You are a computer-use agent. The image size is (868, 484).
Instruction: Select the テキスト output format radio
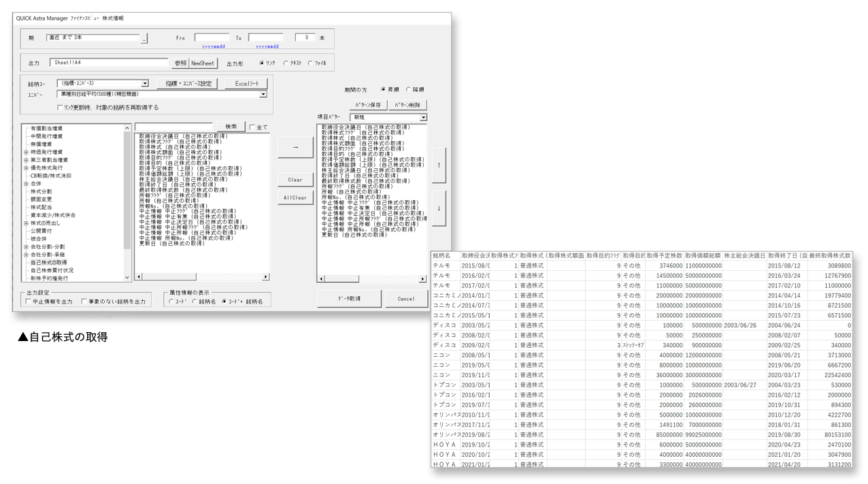[286, 63]
